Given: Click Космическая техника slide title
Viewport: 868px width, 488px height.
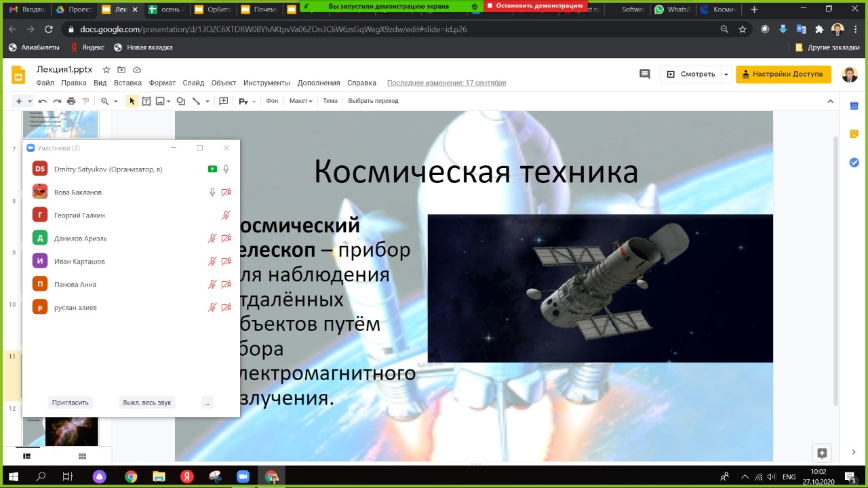Looking at the screenshot, I should 475,172.
